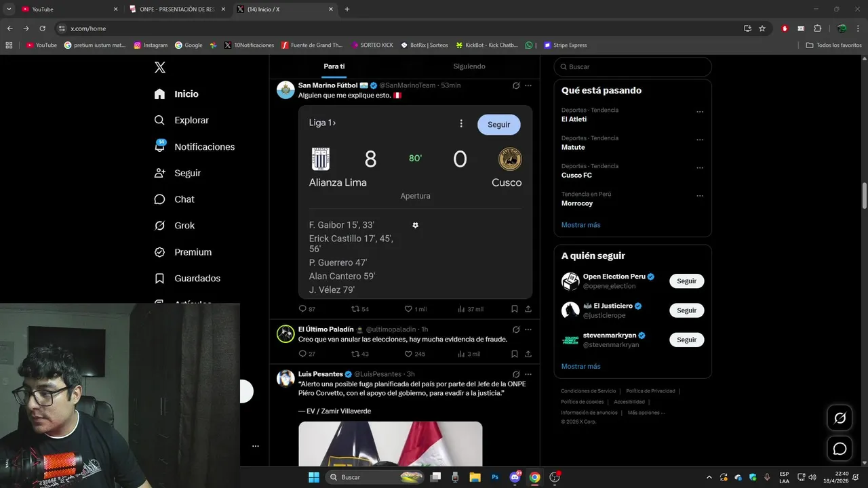Open options for Matute trend
Viewport: 868px width, 488px height.
coord(700,140)
